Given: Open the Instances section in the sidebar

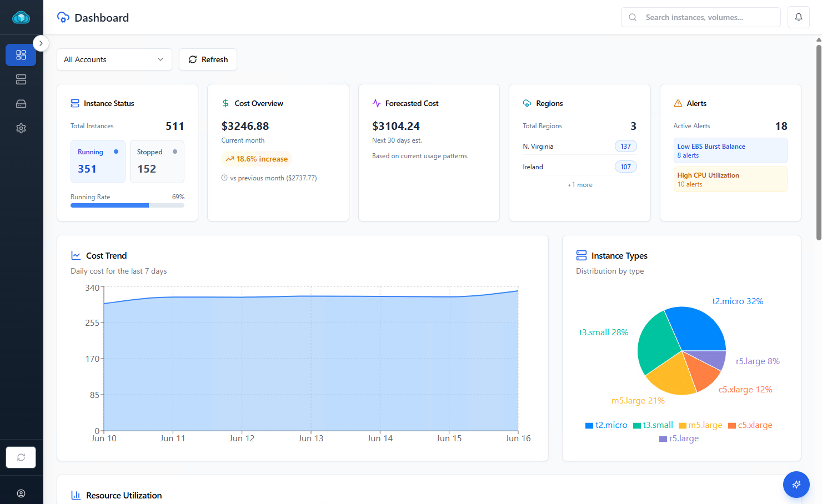Looking at the screenshot, I should (x=21, y=79).
